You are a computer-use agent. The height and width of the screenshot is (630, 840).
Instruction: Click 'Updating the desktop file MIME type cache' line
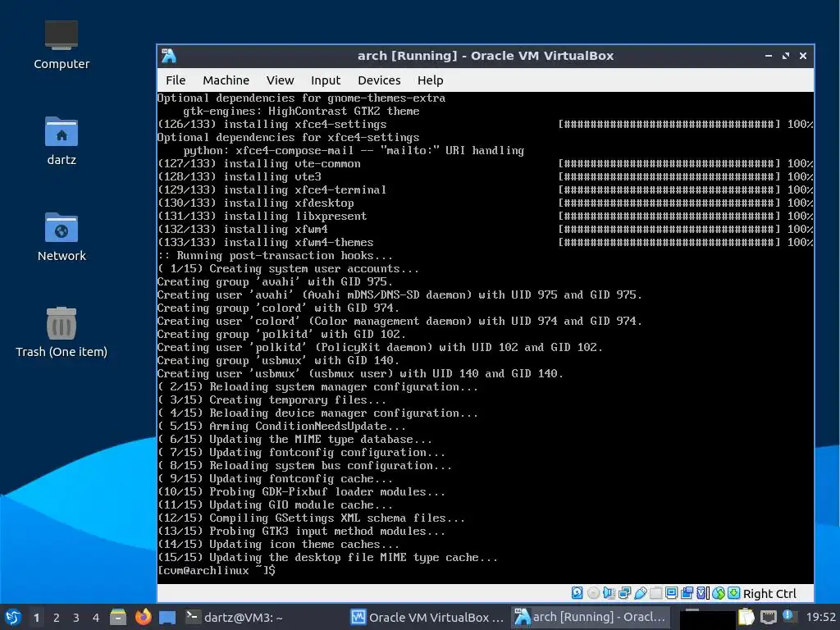coord(328,557)
